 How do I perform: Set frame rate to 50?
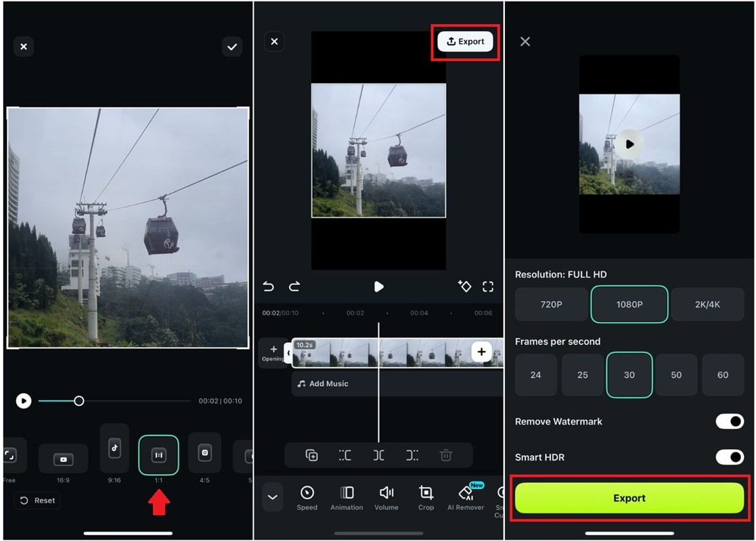click(676, 375)
